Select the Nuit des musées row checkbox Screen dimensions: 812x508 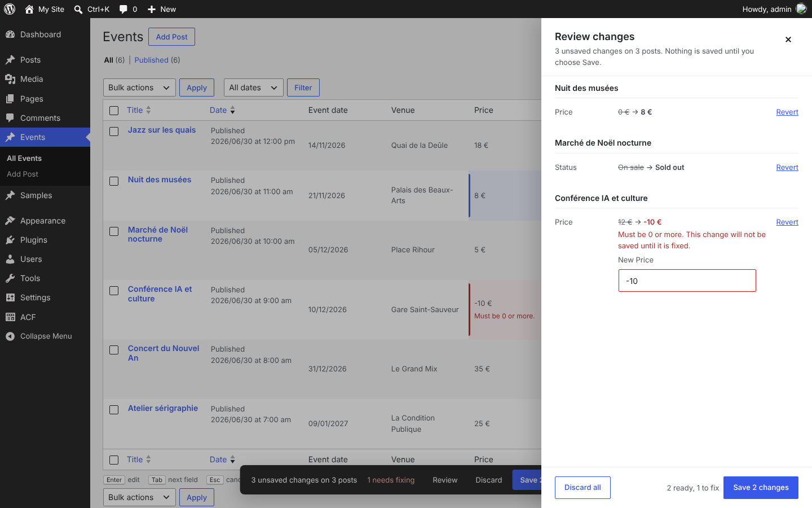114,181
